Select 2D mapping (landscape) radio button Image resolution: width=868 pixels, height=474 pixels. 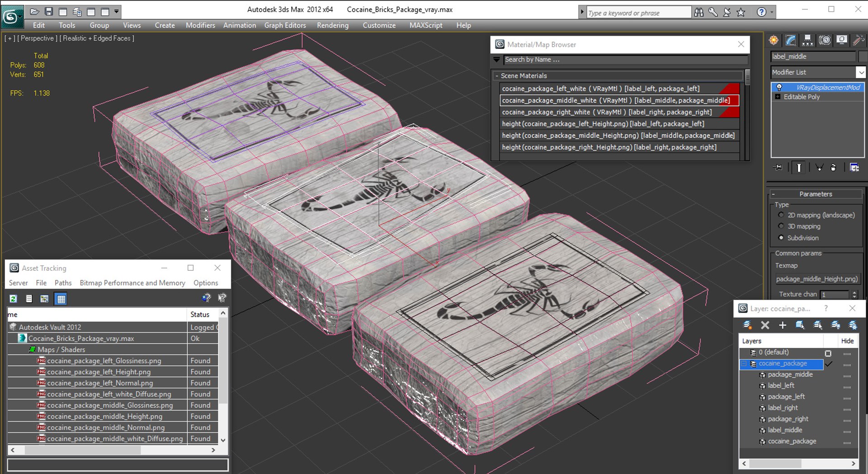781,215
